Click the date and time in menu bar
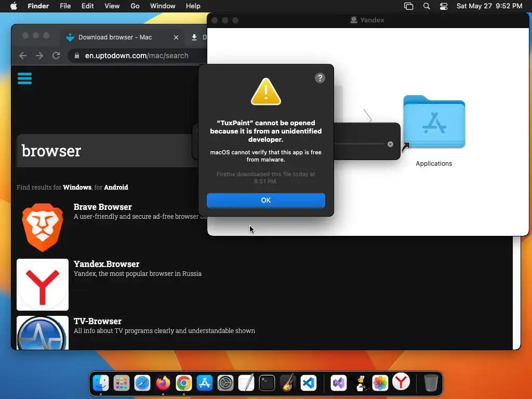This screenshot has height=399, width=532. point(489,6)
